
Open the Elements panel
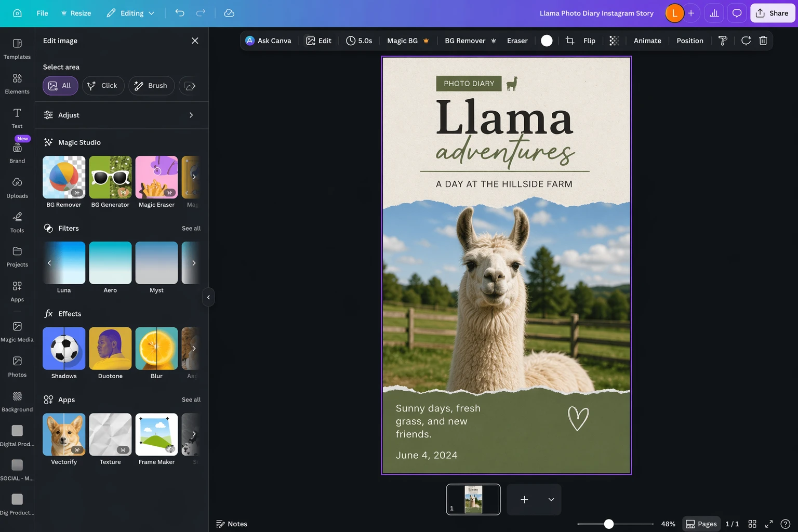[x=17, y=83]
